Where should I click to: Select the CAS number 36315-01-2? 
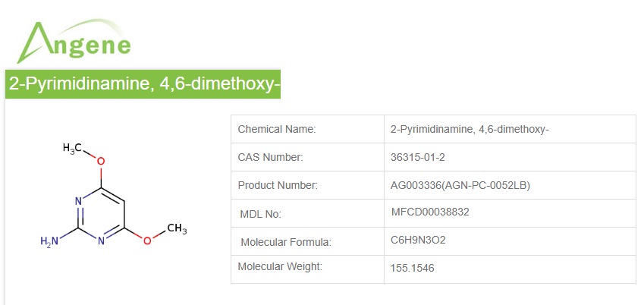(x=417, y=157)
